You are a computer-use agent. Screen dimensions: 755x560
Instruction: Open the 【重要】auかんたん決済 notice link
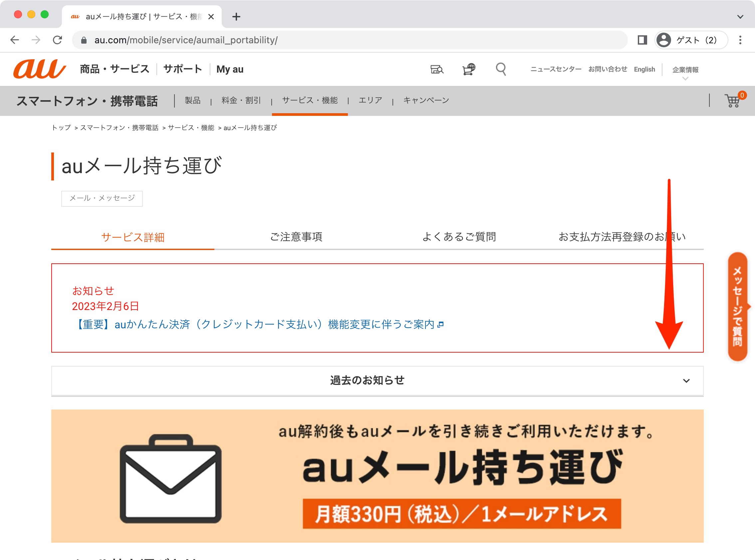coord(258,324)
